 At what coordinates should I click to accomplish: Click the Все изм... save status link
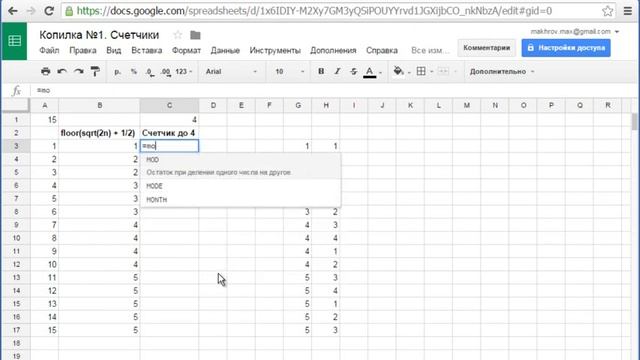tap(430, 50)
